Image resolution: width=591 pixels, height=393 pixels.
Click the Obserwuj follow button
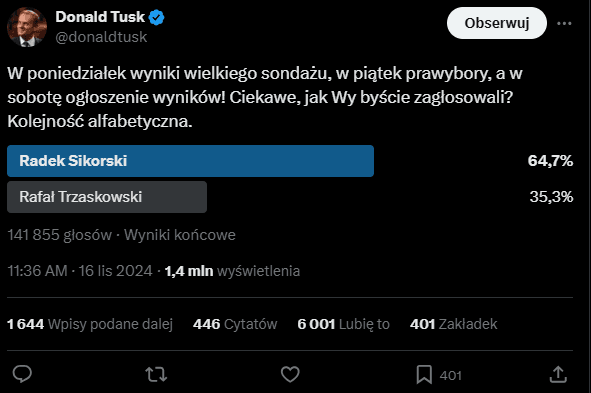tap(497, 23)
